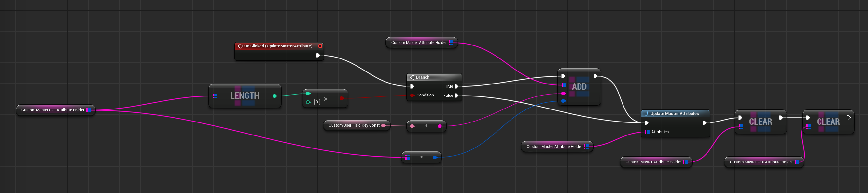Select the Branch node by its header
Image resolution: width=868 pixels, height=193 pixels.
pos(423,77)
